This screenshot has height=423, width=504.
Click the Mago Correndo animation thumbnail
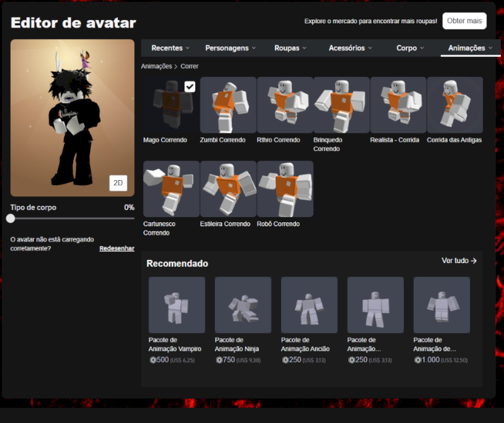tap(171, 104)
